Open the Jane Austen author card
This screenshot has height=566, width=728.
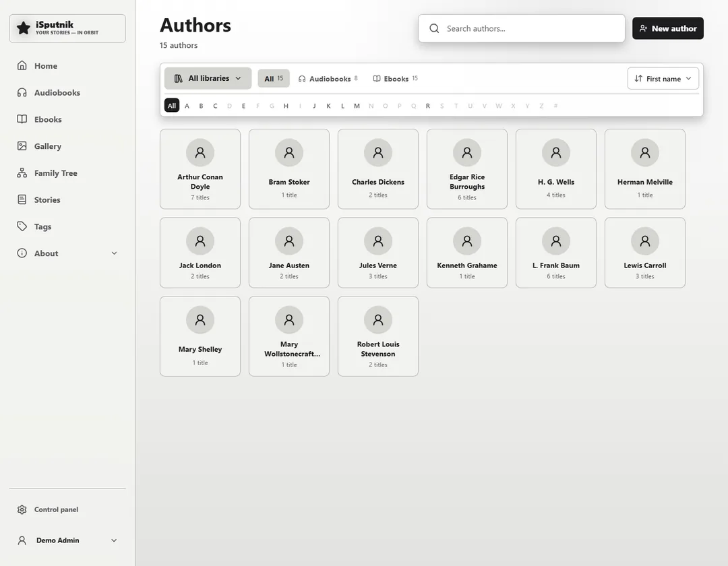289,253
